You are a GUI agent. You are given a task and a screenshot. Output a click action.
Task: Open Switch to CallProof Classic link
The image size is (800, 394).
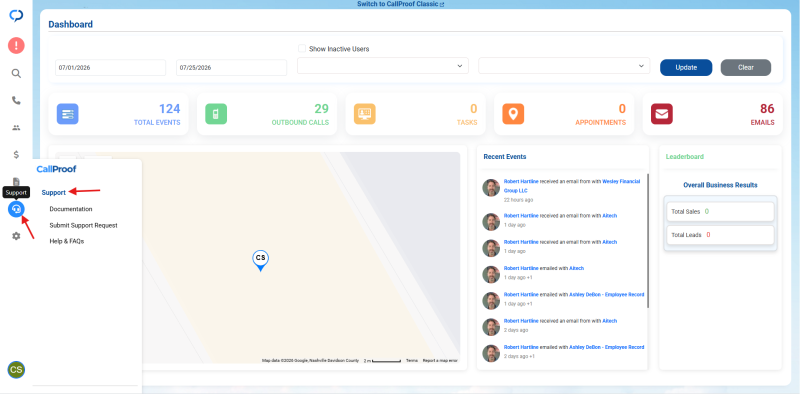tap(401, 4)
